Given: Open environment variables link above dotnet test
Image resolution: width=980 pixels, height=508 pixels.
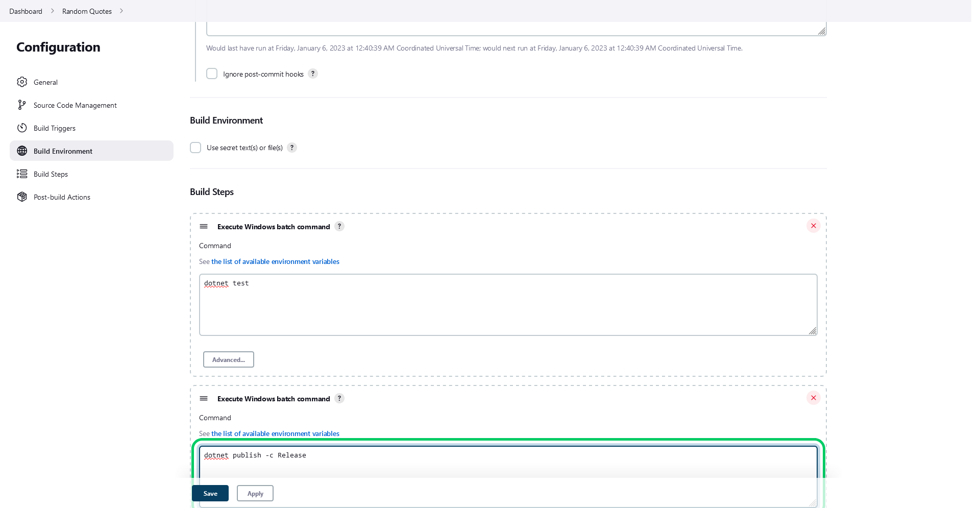Looking at the screenshot, I should (275, 261).
